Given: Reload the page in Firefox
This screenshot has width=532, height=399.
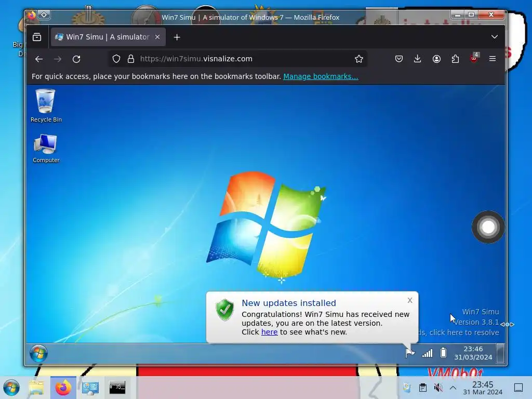Looking at the screenshot, I should (76, 59).
